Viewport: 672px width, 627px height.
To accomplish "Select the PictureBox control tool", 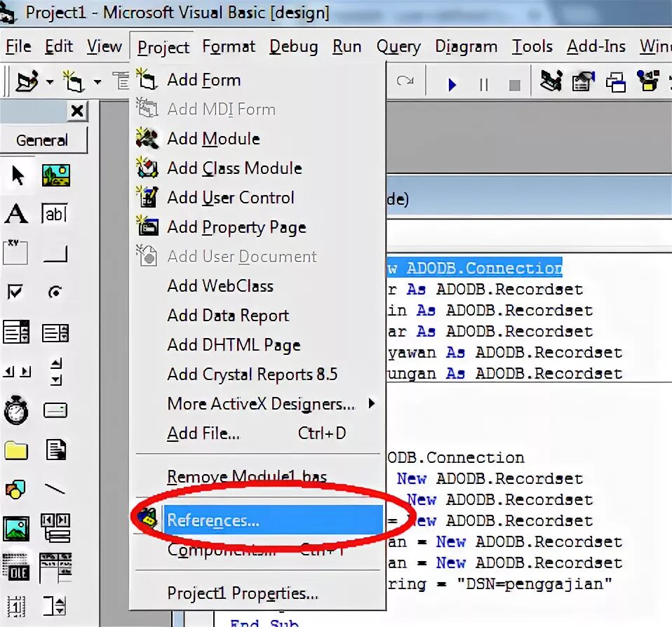I will (55, 175).
